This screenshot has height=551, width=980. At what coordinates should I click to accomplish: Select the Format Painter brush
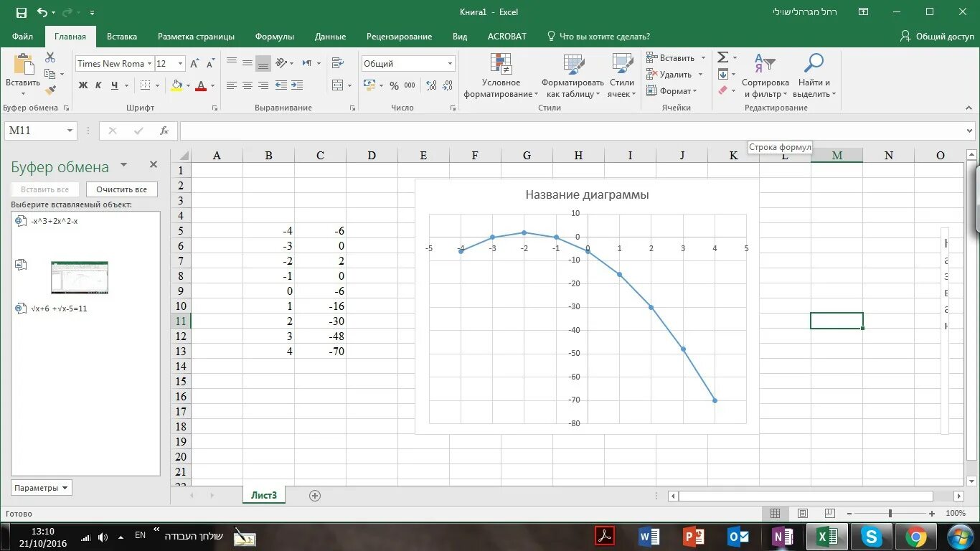50,90
